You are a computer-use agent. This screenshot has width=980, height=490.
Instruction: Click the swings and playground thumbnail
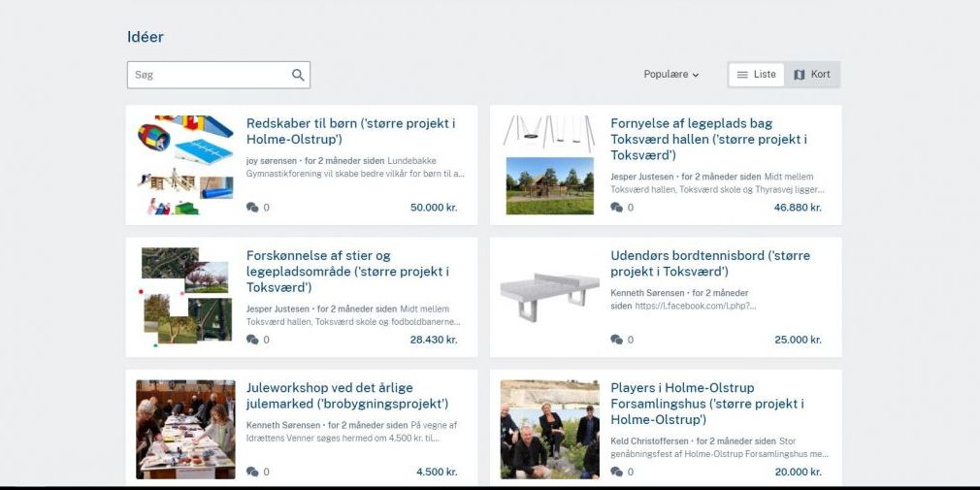point(550,165)
